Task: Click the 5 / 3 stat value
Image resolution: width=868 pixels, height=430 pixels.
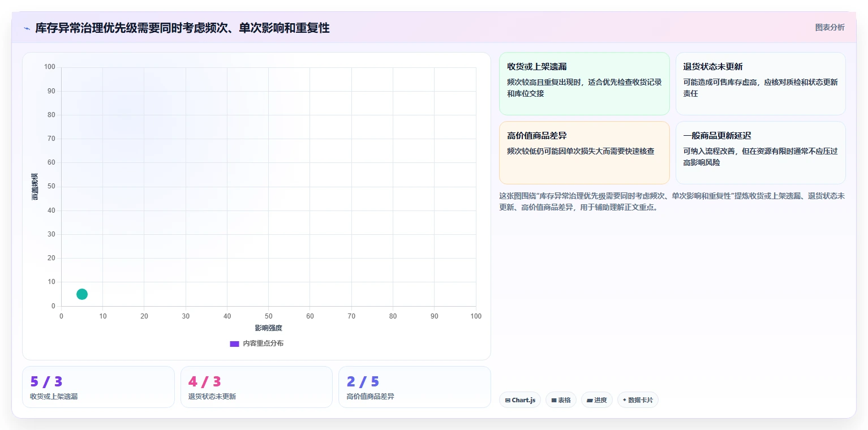Action: click(46, 382)
